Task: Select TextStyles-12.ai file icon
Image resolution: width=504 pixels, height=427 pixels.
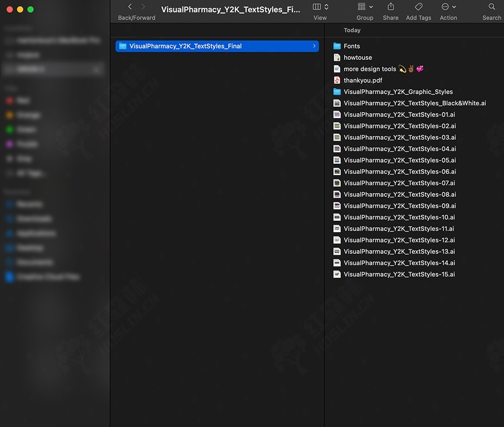Action: [x=337, y=240]
